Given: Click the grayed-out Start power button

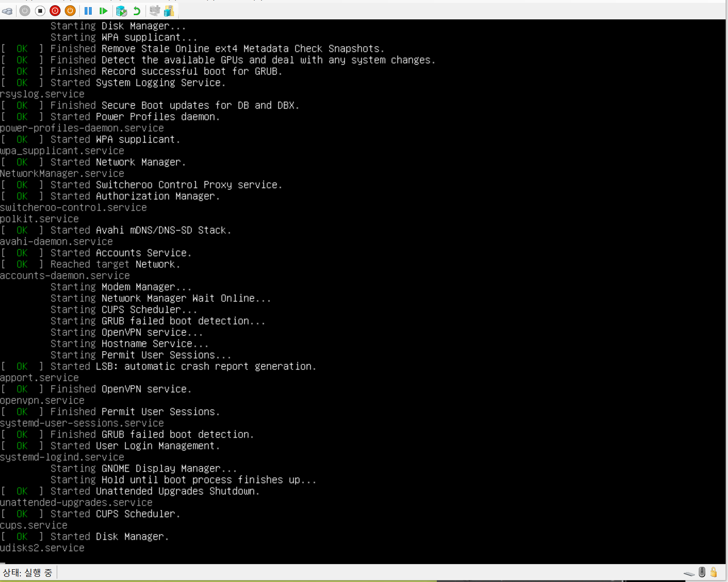Looking at the screenshot, I should point(25,10).
